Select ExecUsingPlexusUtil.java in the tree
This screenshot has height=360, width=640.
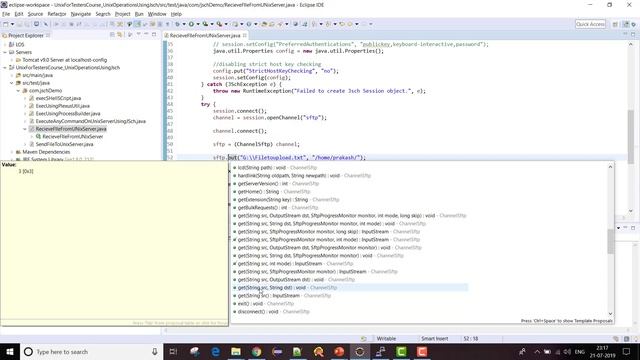(x=62, y=106)
